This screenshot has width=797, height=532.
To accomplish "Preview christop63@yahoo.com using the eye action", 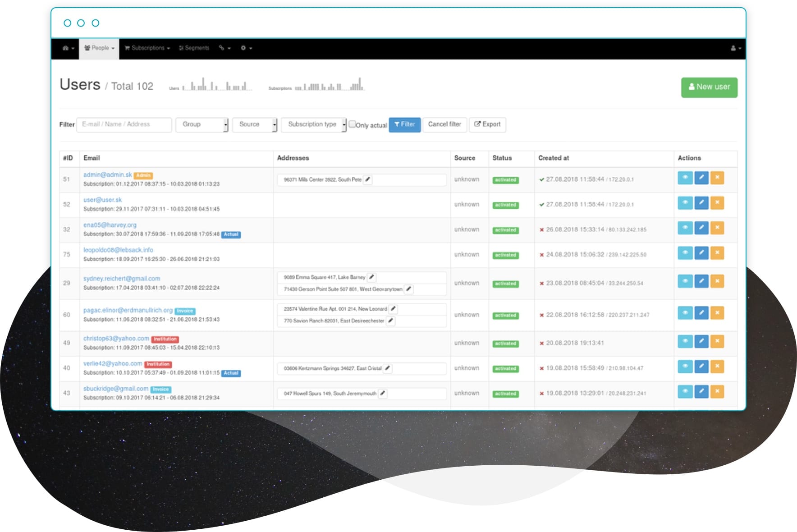I will pos(684,341).
